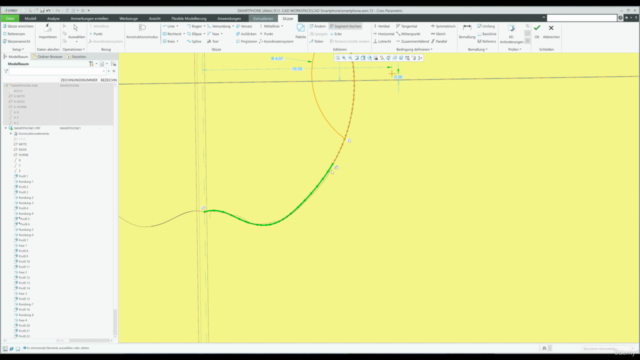
Task: Select the Text sketch tool
Action: point(213,41)
